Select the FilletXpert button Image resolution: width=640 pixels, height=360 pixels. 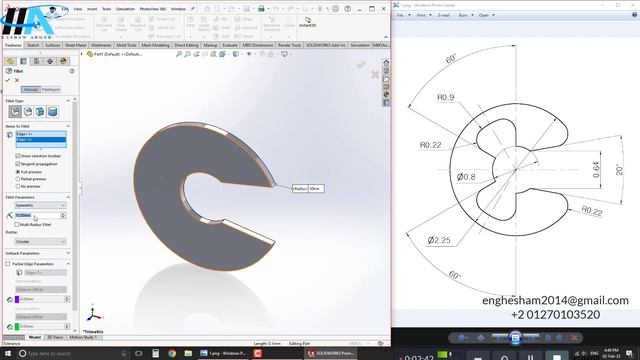click(x=51, y=89)
